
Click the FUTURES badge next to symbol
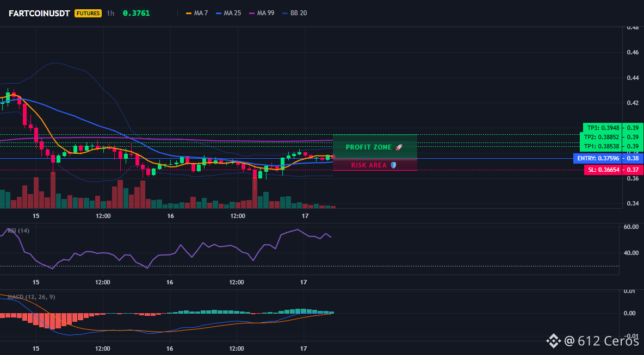tap(88, 13)
